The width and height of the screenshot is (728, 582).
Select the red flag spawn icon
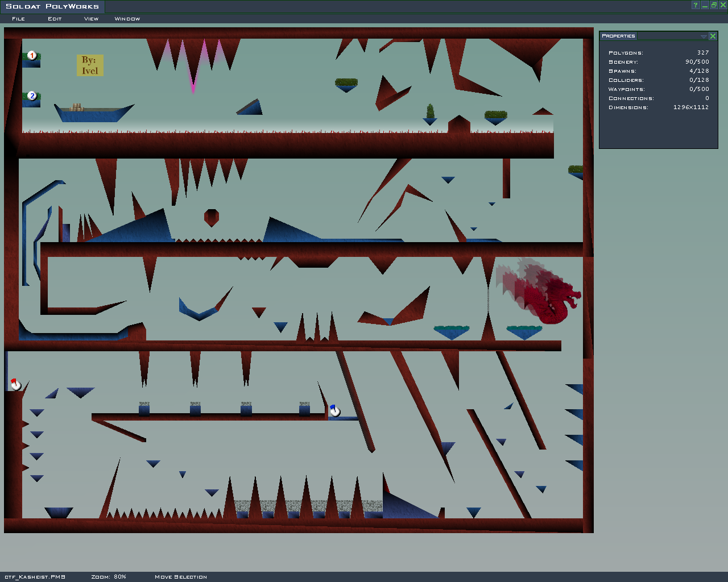click(15, 385)
